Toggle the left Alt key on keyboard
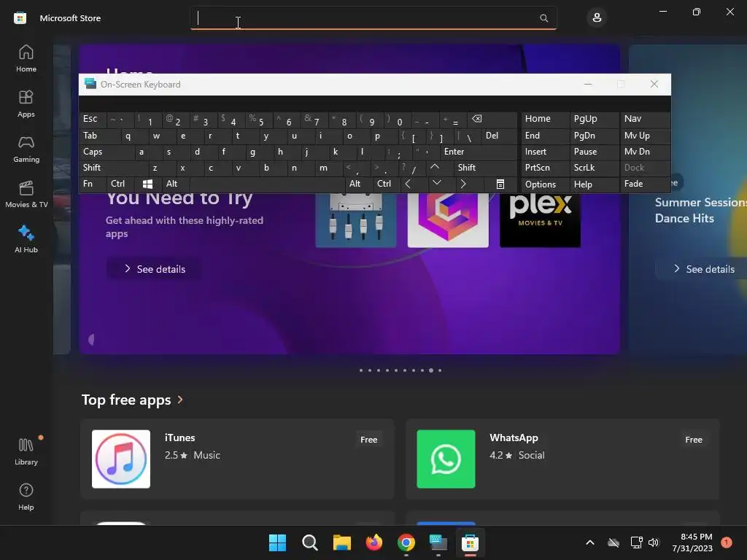747x560 pixels. (175, 184)
